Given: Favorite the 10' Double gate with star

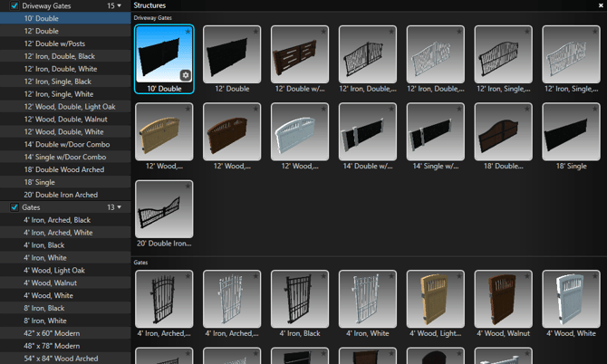Looking at the screenshot, I should [x=188, y=32].
